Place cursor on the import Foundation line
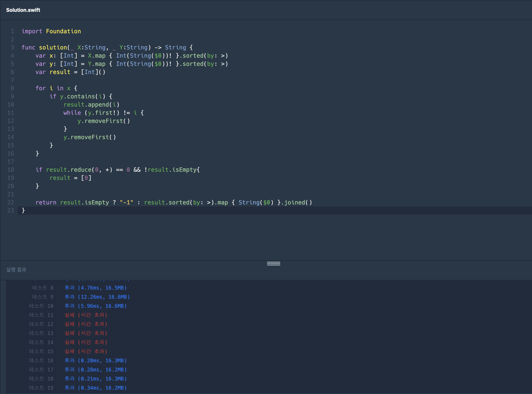 tap(51, 31)
